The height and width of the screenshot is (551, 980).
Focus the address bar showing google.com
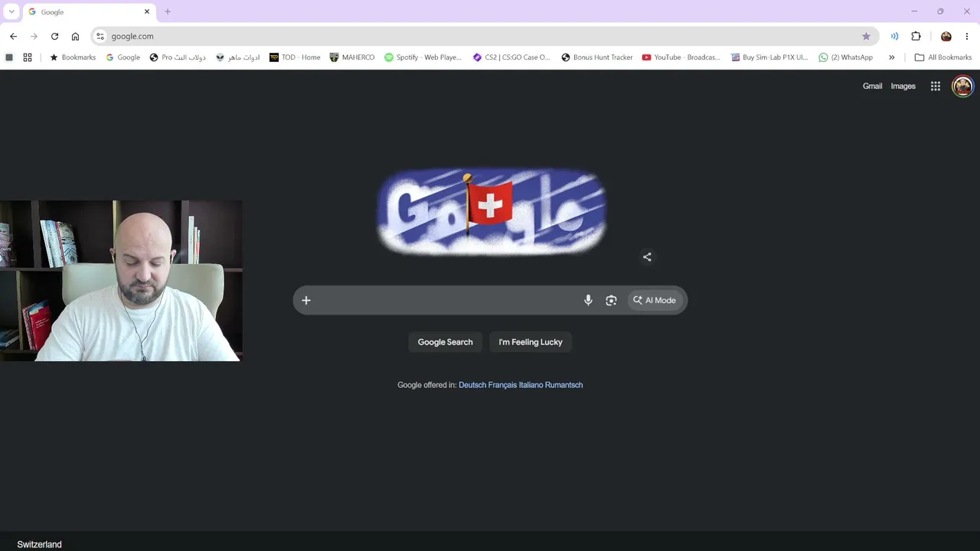484,36
